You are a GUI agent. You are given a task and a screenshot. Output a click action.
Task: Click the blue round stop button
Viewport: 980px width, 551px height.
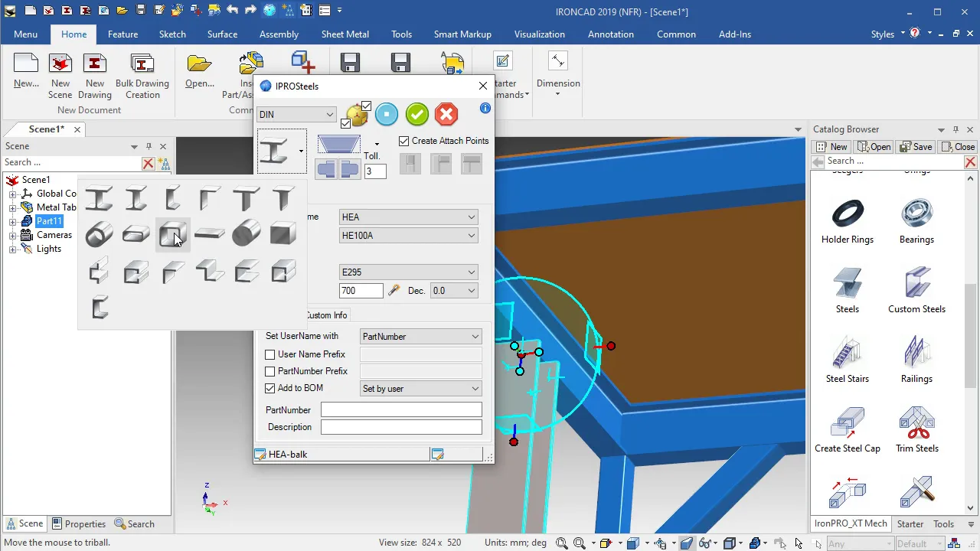coord(387,115)
